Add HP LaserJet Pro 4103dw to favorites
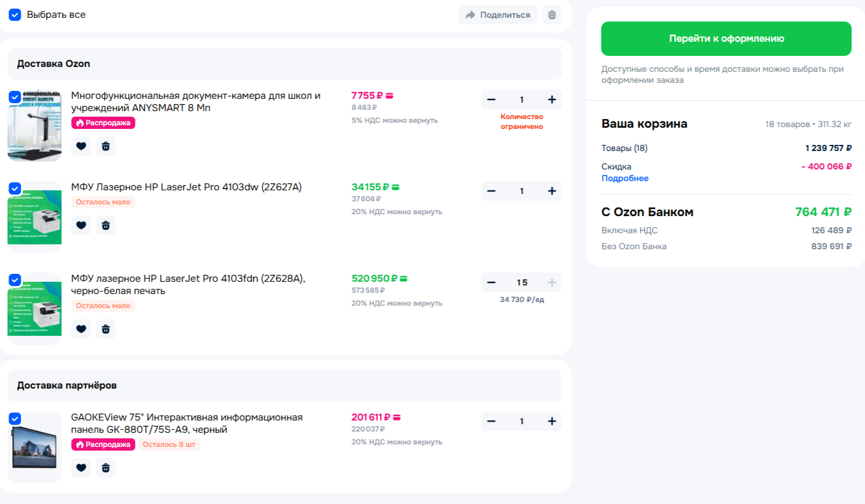Screen dimensions: 865x504 click(x=81, y=225)
